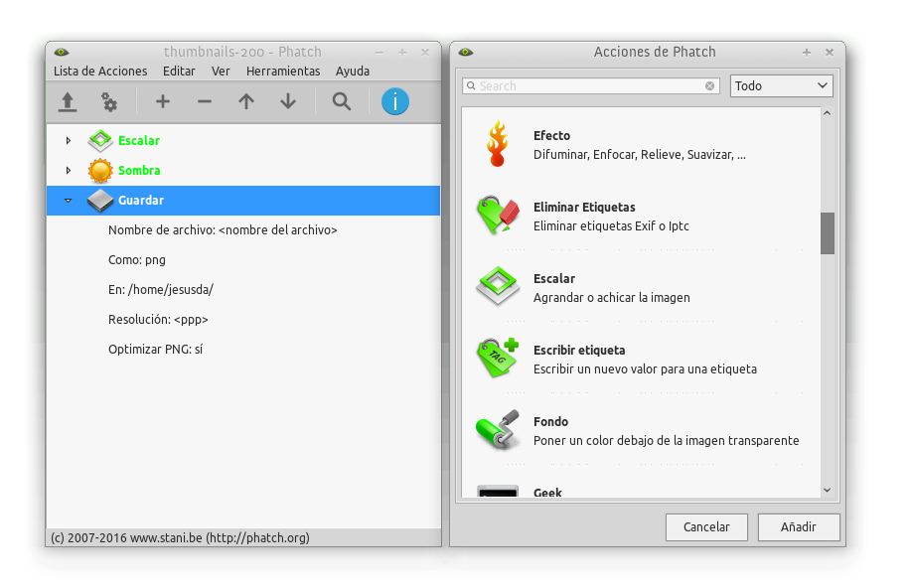The width and height of the screenshot is (910, 588).
Task: Open the Lista de Acciones menu
Action: pyautogui.click(x=100, y=71)
